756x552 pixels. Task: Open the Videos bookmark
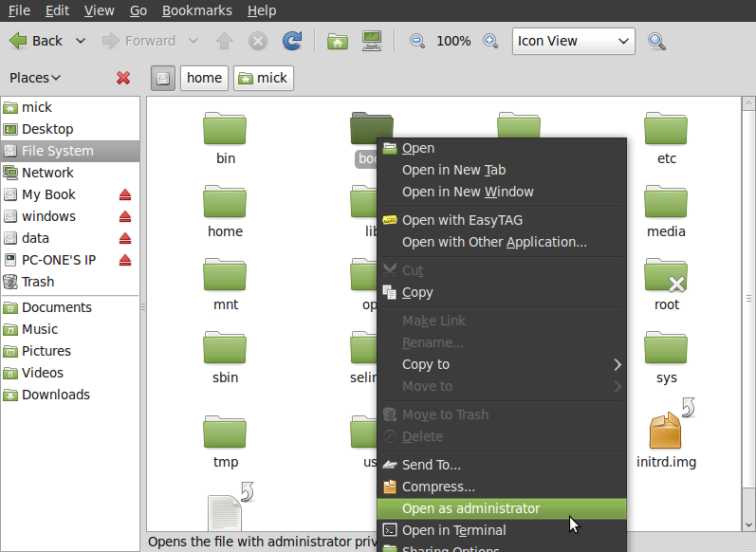[x=70, y=373]
